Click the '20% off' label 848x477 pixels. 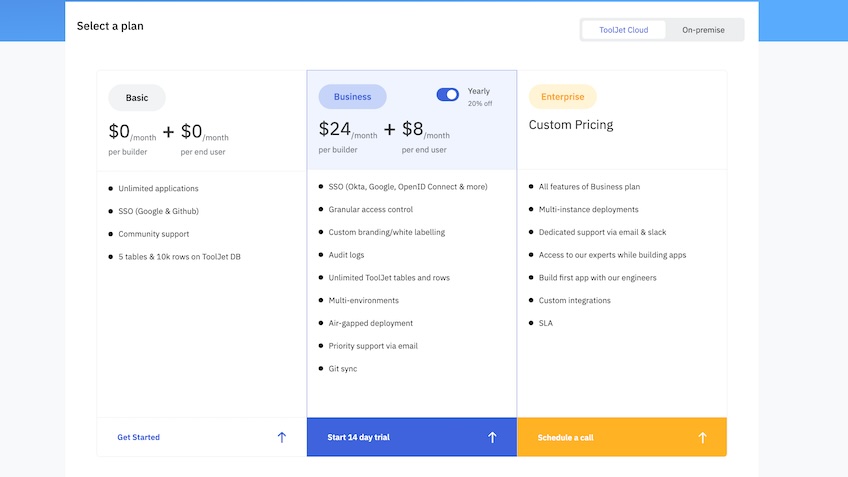[480, 103]
